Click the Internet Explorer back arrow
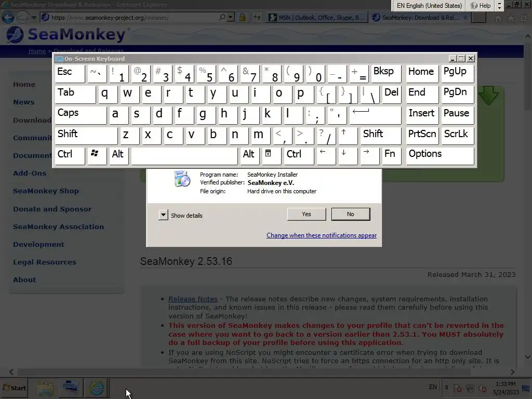The image size is (532, 399). [8, 17]
